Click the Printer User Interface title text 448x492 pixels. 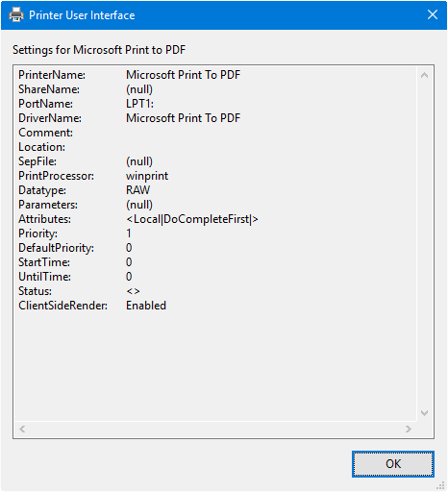pos(82,15)
